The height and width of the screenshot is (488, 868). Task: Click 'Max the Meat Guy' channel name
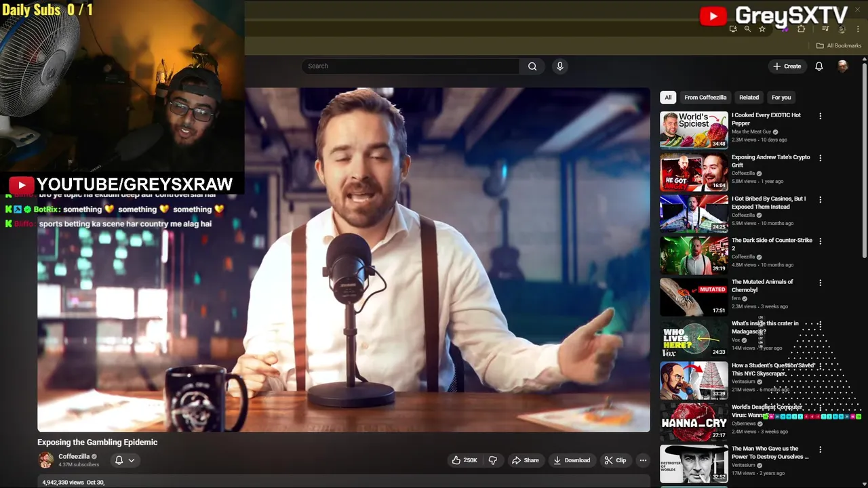(751, 132)
